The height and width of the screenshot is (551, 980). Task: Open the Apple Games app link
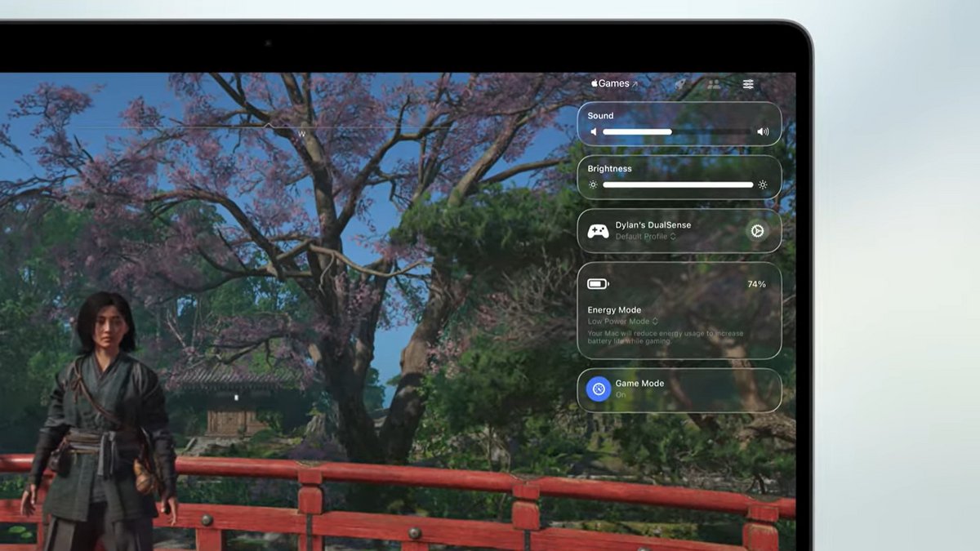614,84
